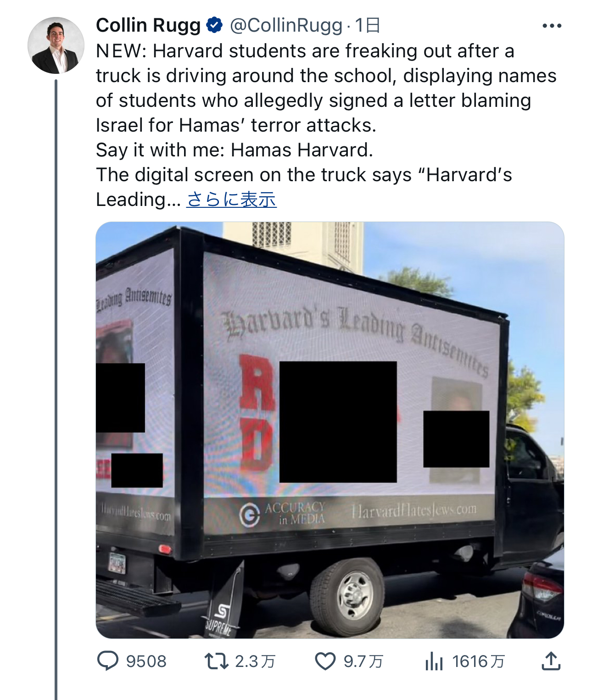Tap the 9.7万 likes count
Viewport: 592px width, 700px height.
click(x=363, y=661)
